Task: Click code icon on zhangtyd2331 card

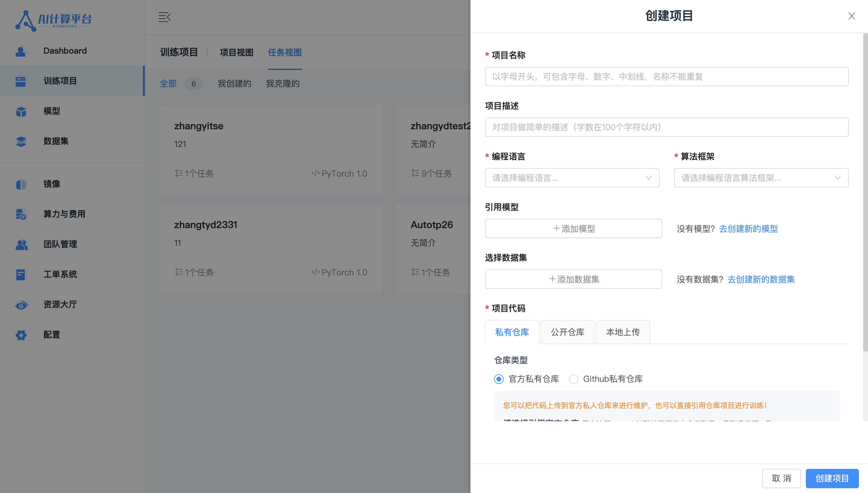Action: click(x=315, y=272)
